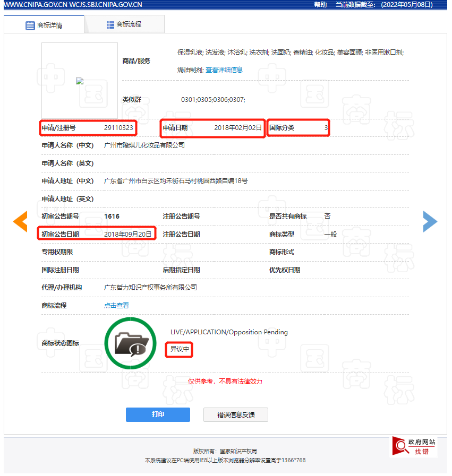This screenshot has height=476, width=452.
Task: Select copyright text 版权所有：国家知识产权局
Action: point(225,451)
